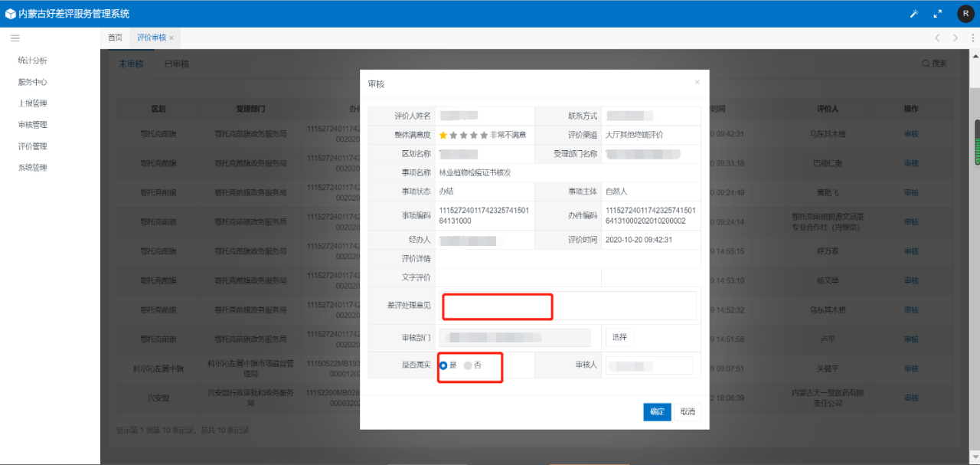Close the 审核 dialog with the x
Screen dimensions: 980x465
(x=697, y=82)
